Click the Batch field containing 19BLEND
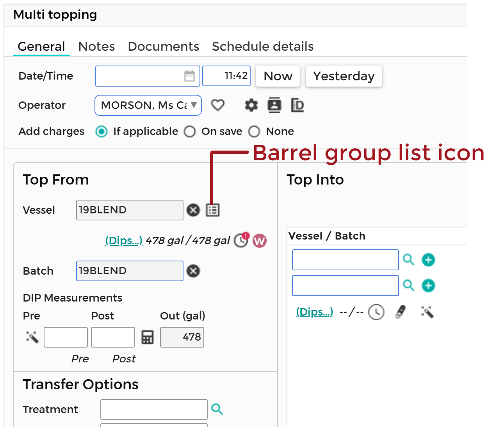This screenshot has height=433, width=504. (x=130, y=271)
